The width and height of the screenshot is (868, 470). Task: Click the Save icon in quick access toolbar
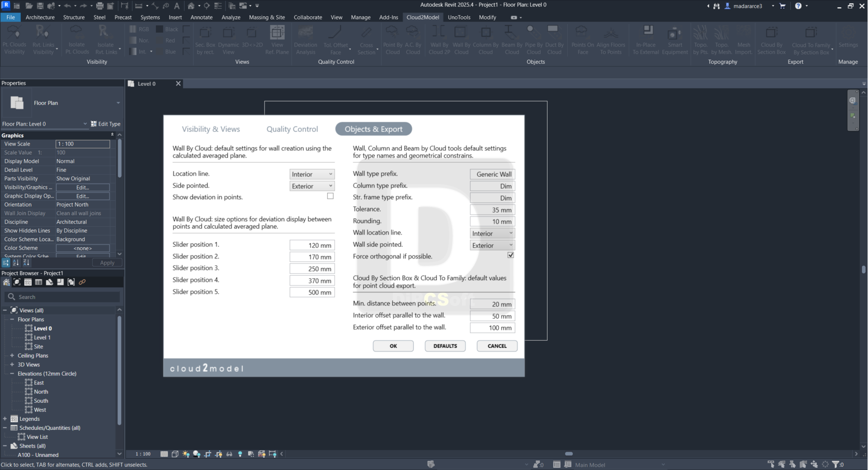point(40,6)
